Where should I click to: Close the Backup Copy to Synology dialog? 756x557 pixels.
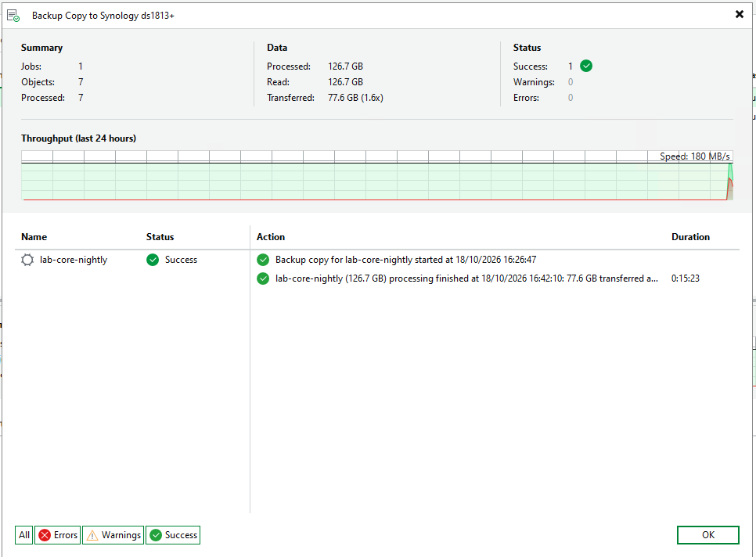coord(739,14)
